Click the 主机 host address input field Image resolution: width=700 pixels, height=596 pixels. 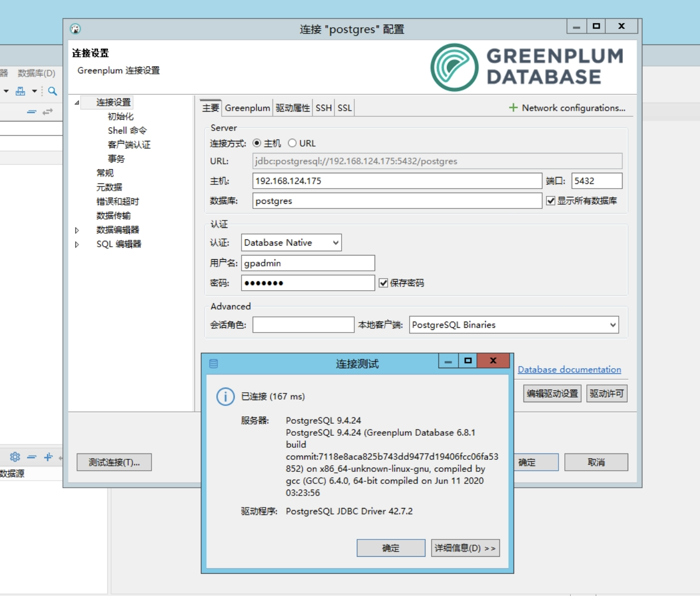click(397, 181)
